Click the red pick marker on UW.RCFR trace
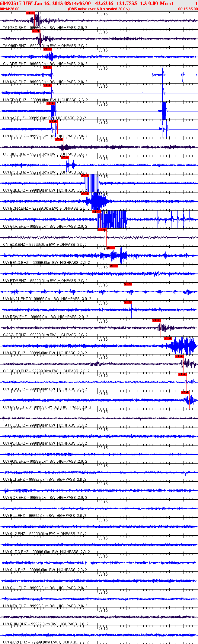 (x=85, y=194)
